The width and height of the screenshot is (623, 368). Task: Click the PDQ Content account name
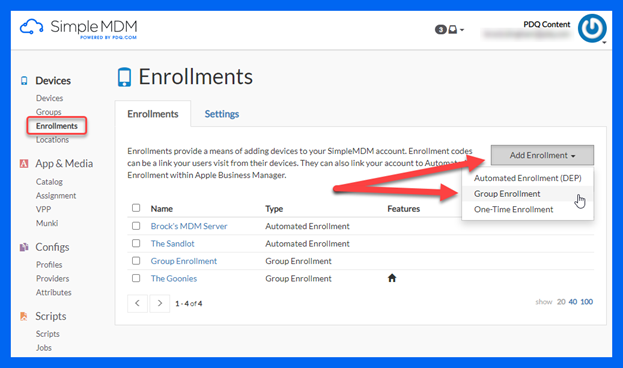547,24
